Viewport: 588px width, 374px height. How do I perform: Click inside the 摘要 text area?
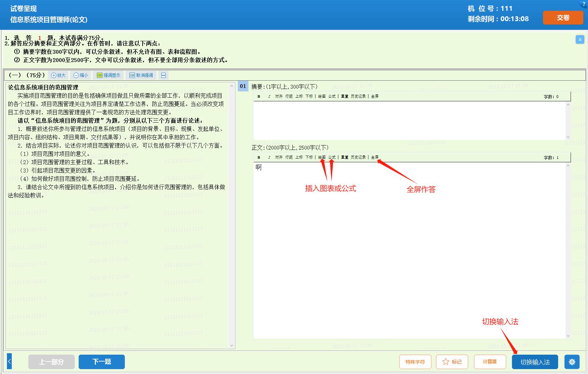click(x=409, y=120)
